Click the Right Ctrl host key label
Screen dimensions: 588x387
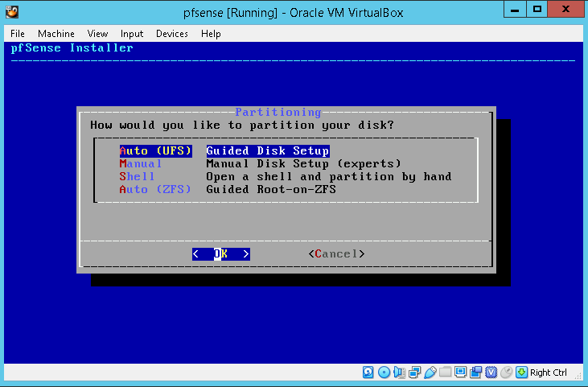549,373
